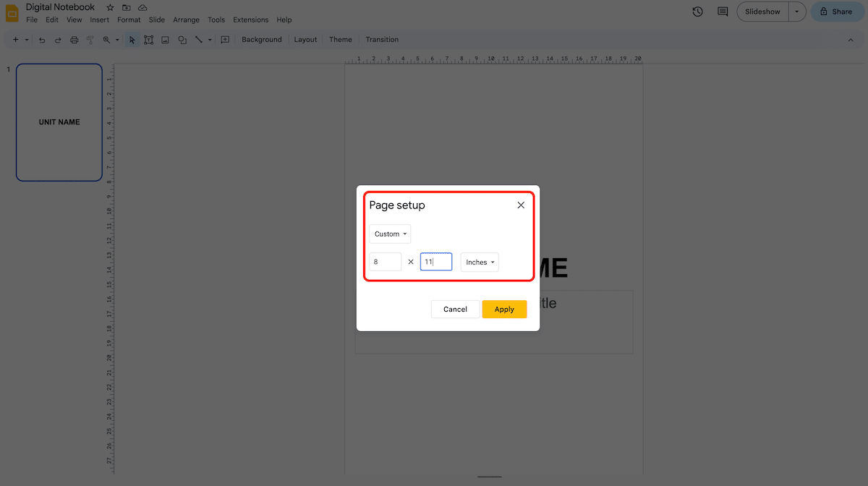Choose the select cursor tool
The height and width of the screenshot is (486, 868).
pos(132,40)
